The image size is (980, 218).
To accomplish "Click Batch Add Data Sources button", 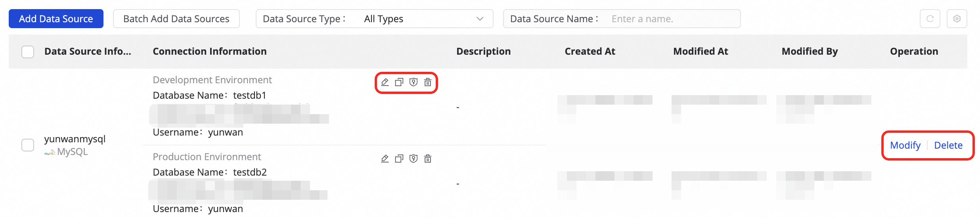I will (176, 19).
